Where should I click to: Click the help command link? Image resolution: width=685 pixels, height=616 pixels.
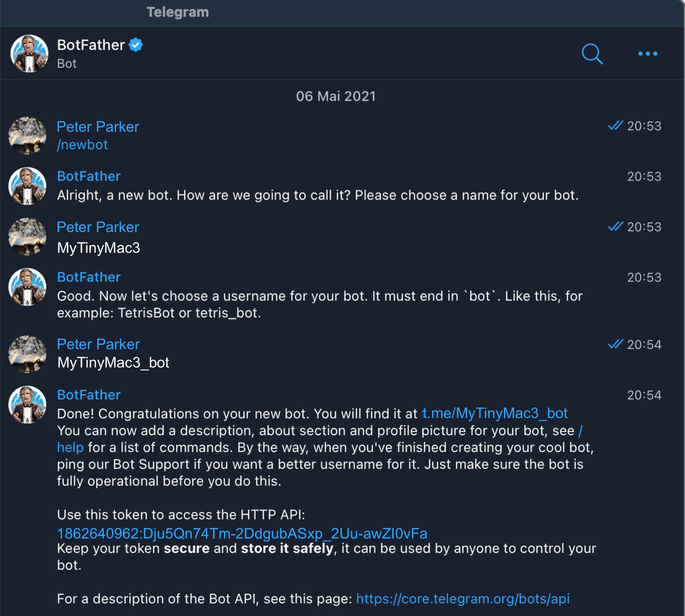70,447
